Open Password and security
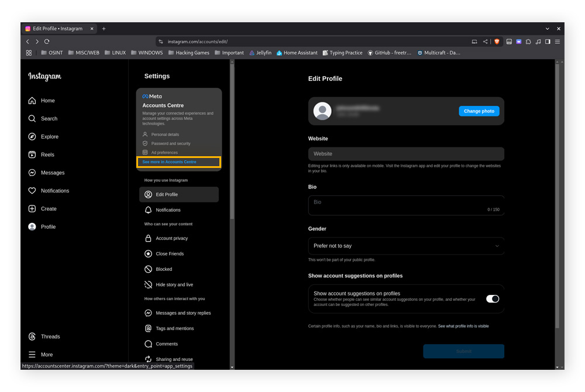The height and width of the screenshot is (392, 585). click(x=166, y=143)
